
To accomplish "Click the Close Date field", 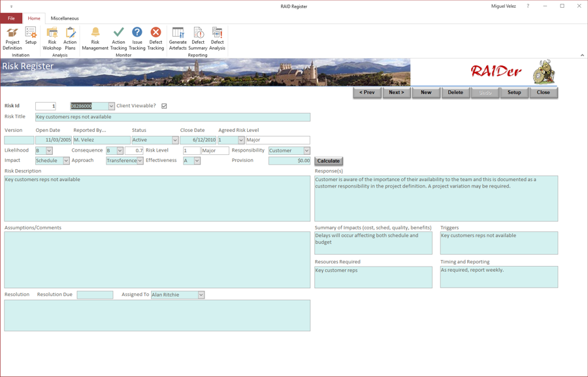I will (198, 140).
